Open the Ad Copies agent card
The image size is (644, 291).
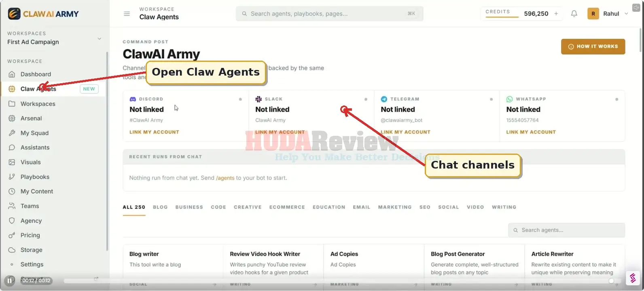point(374,267)
